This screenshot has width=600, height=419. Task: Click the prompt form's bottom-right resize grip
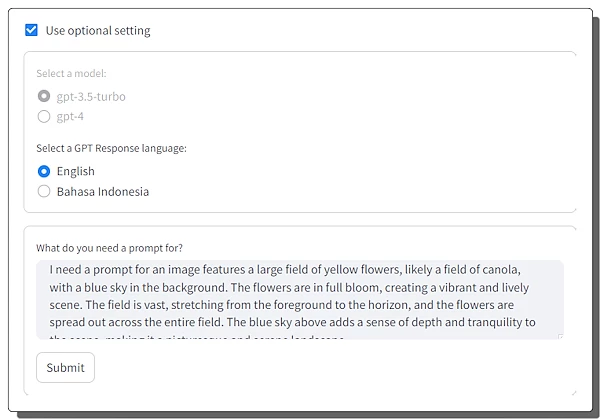[573, 392]
